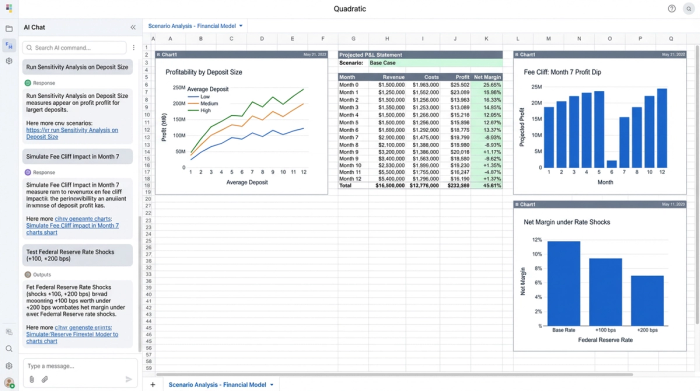
Task: Select column header H
Action: coord(387,39)
